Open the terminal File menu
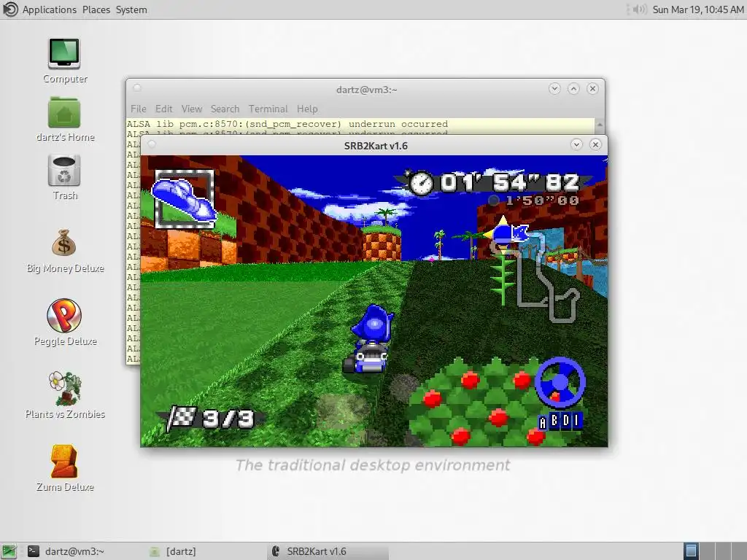The width and height of the screenshot is (747, 560). (138, 109)
